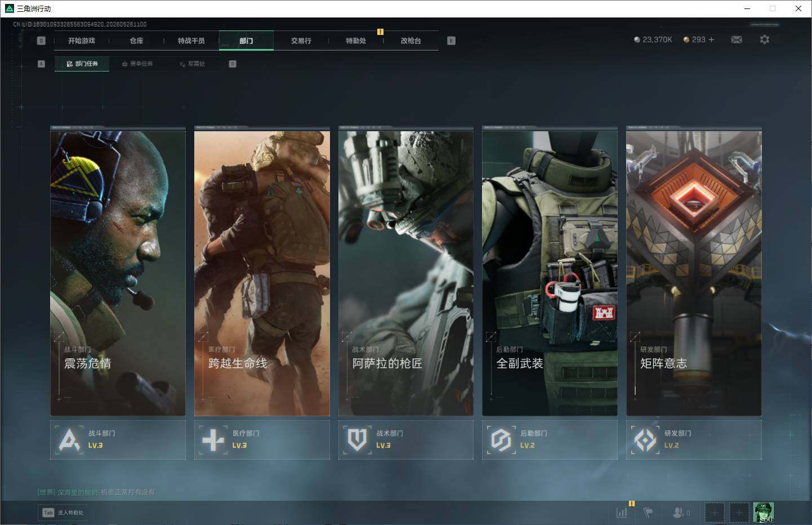Click the world chat message line
Viewport: 812px width, 525px height.
96,492
